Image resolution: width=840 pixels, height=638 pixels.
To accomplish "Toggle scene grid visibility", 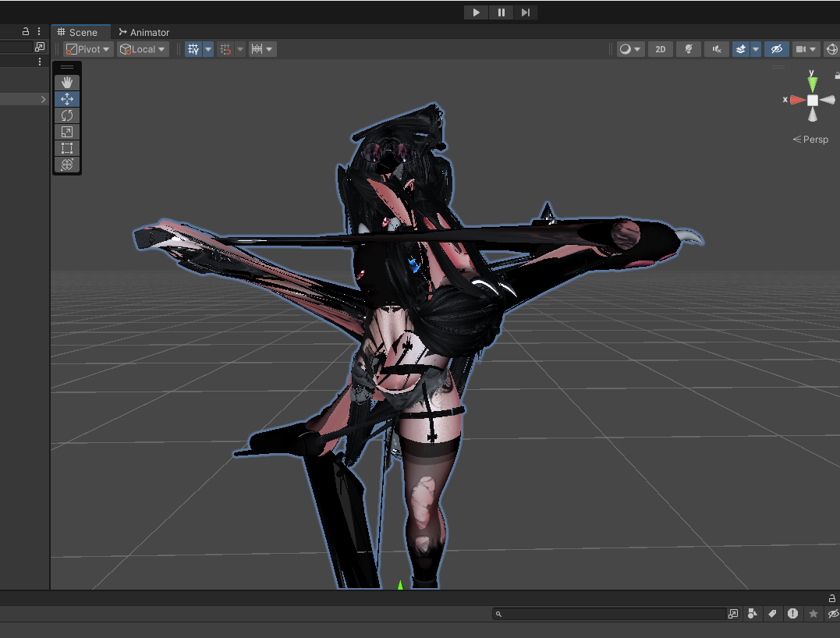I will pos(193,49).
